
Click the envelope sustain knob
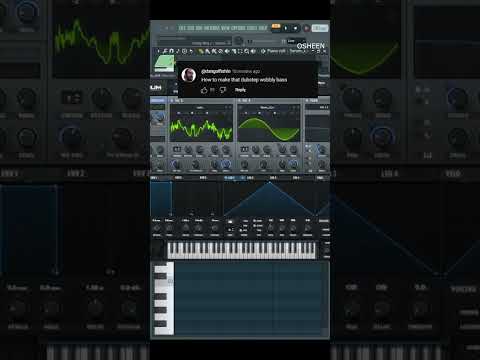tap(198, 228)
